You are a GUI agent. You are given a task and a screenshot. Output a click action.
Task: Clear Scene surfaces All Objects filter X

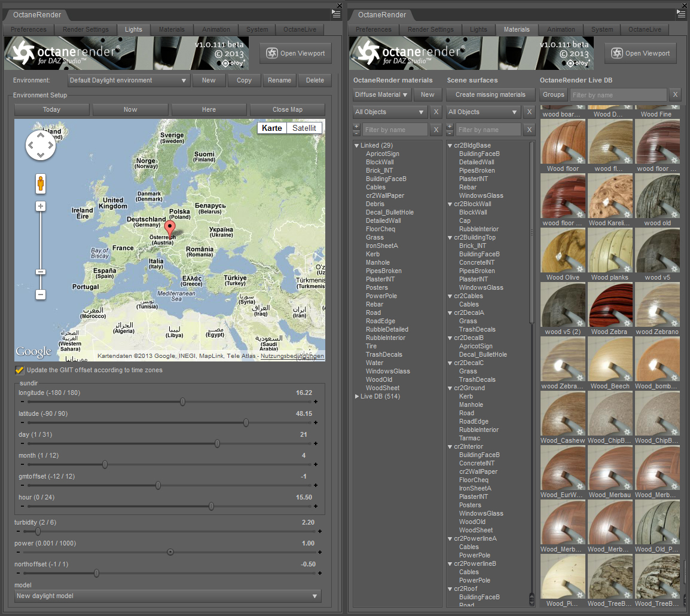tap(529, 112)
